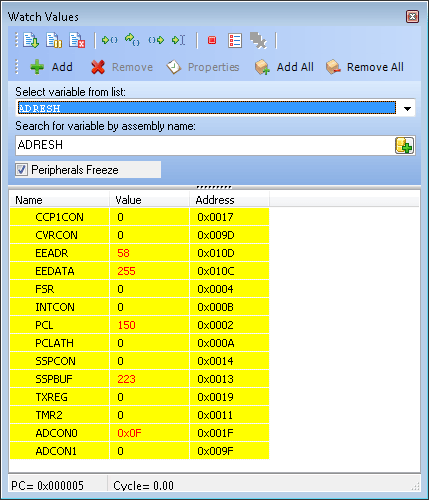Click the address 0x0017 cell

point(229,217)
